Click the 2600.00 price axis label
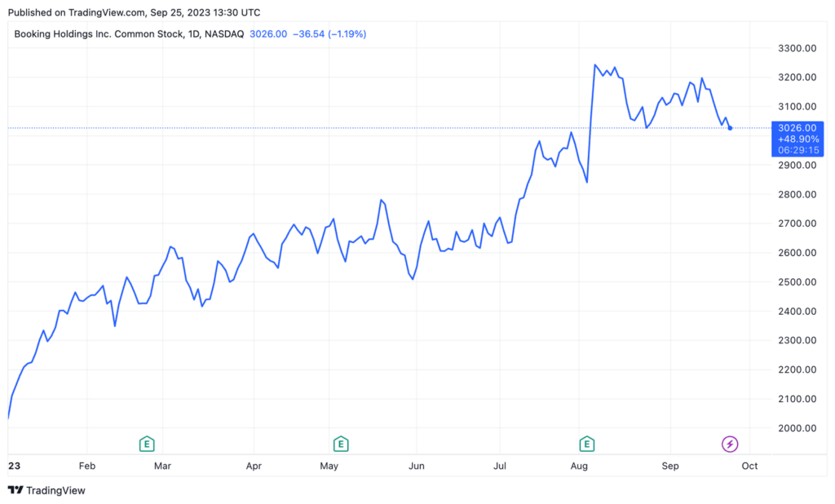This screenshot has width=835, height=504. [797, 253]
